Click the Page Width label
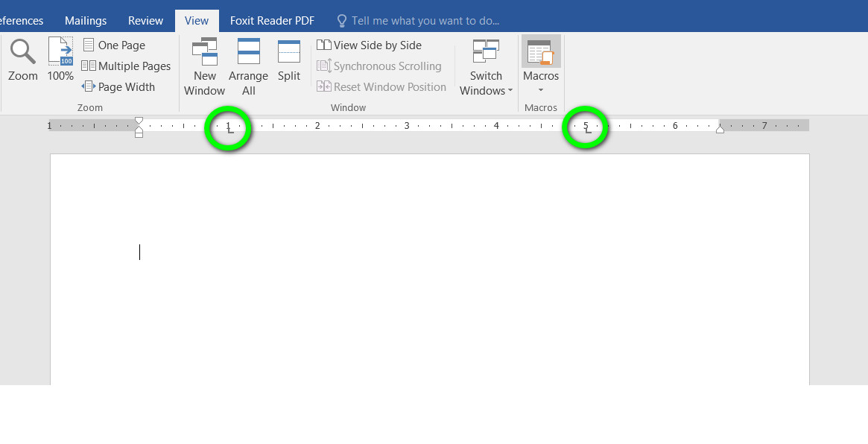 [126, 87]
